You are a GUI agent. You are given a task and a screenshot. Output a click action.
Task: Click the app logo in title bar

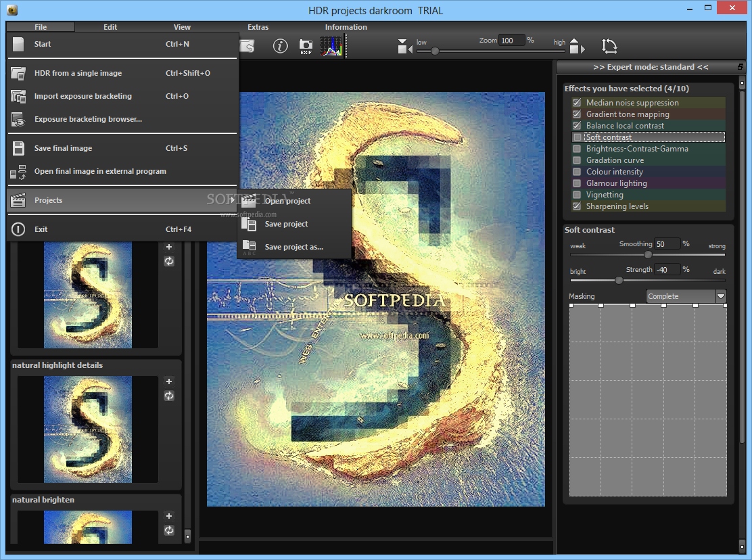(x=12, y=9)
